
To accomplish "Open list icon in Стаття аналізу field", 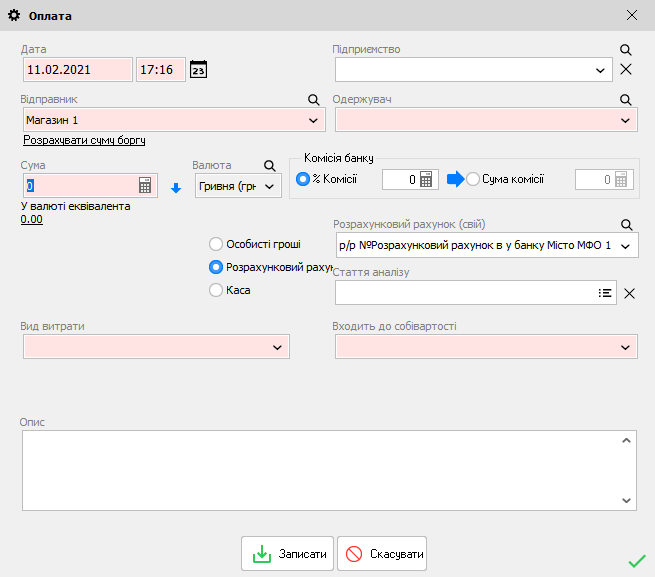I will click(604, 293).
